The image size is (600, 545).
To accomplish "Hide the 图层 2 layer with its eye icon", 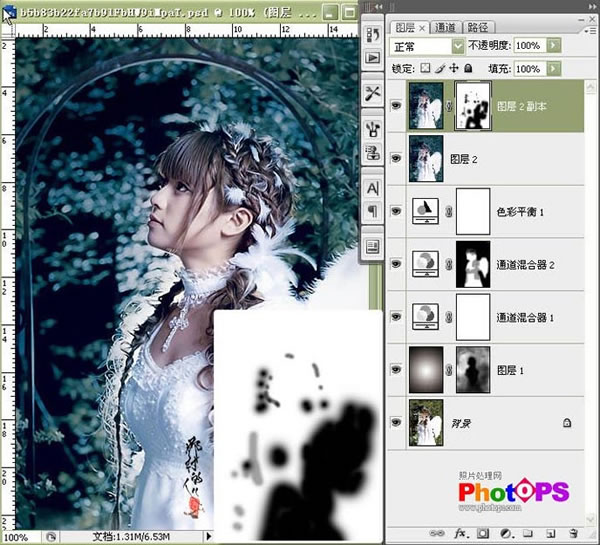I will pyautogui.click(x=396, y=158).
